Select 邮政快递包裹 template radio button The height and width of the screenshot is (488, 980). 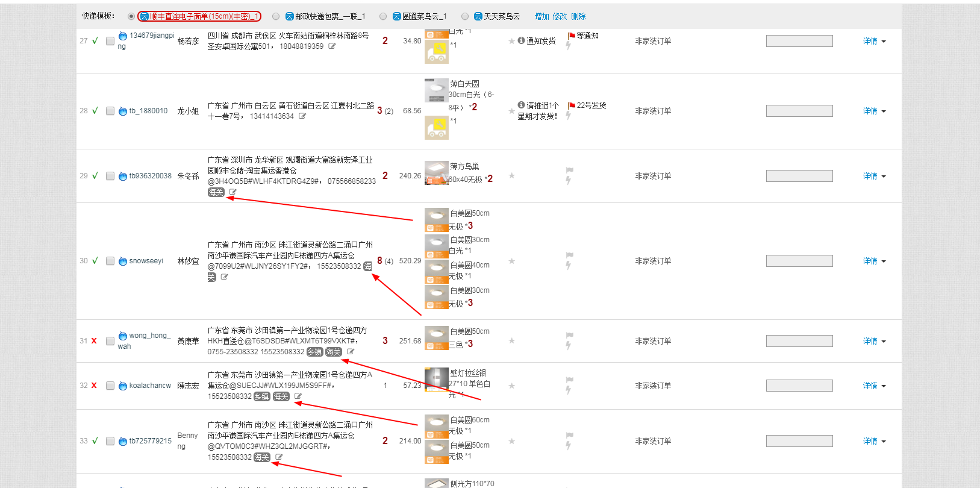coord(276,16)
